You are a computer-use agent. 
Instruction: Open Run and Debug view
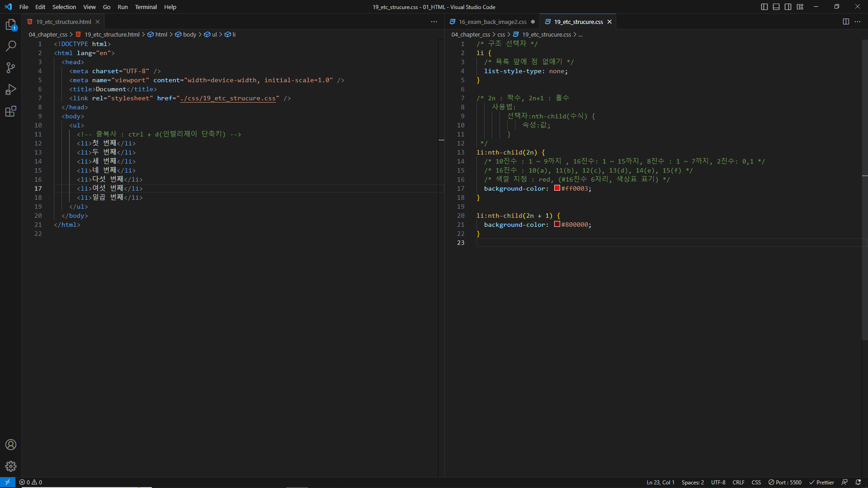pos(10,89)
